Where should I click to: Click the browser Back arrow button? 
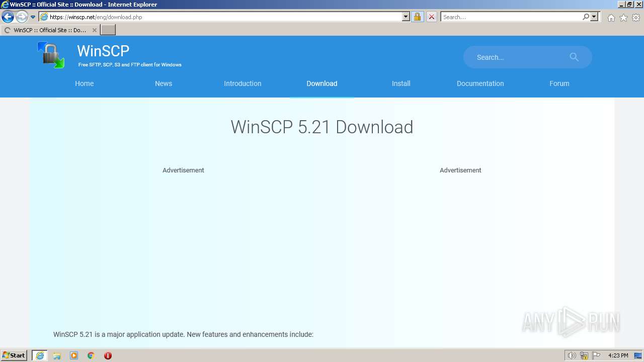click(8, 17)
